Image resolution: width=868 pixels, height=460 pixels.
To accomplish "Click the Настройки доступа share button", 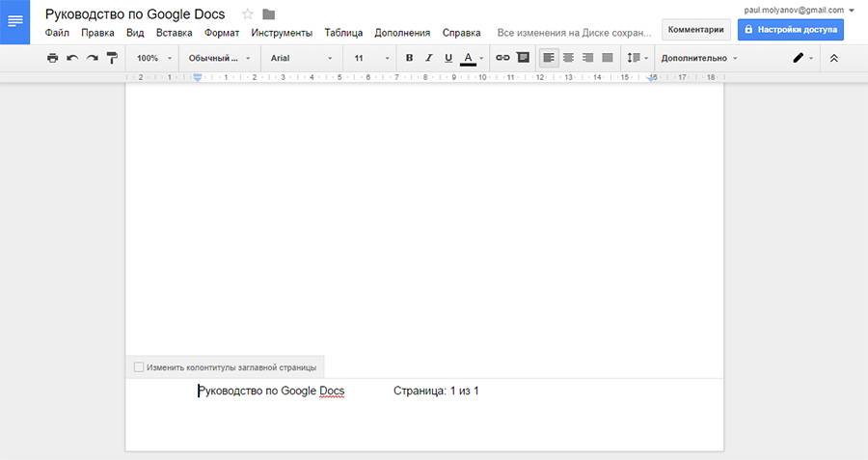I will coord(790,30).
